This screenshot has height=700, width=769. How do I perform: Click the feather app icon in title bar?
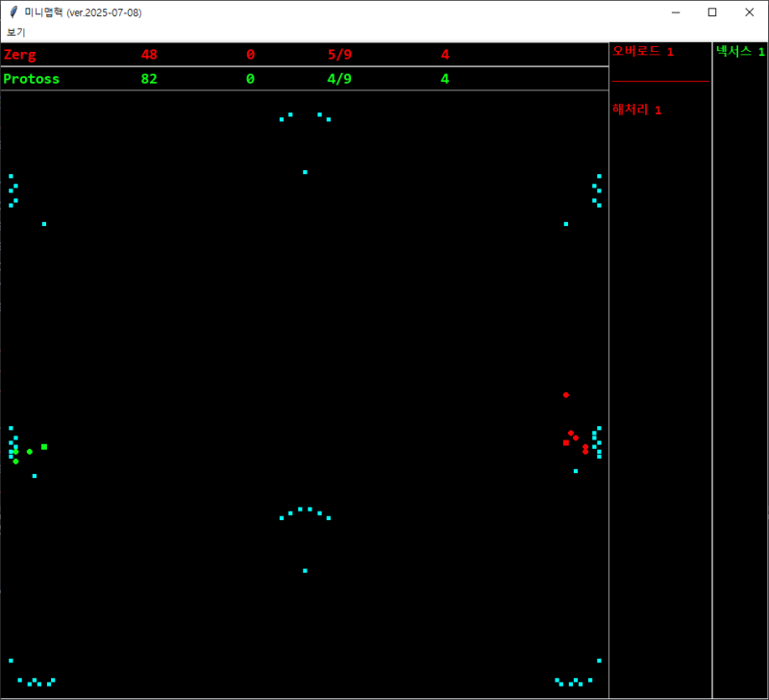(x=13, y=12)
